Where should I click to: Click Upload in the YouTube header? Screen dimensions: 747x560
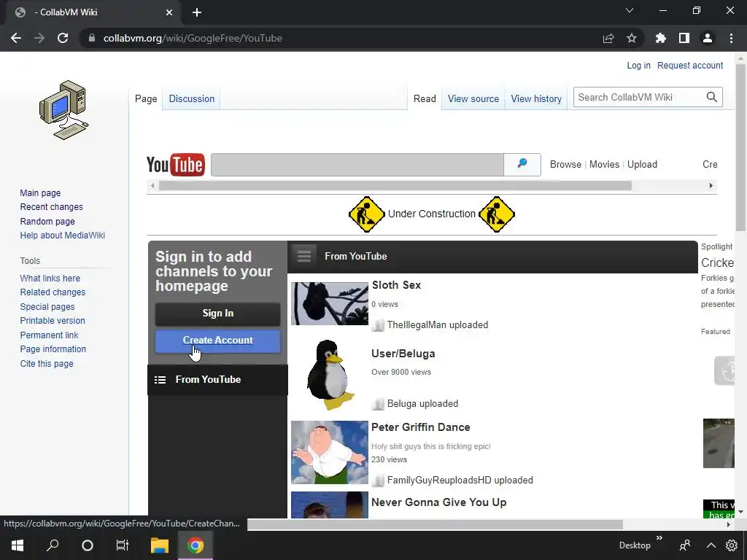(642, 164)
